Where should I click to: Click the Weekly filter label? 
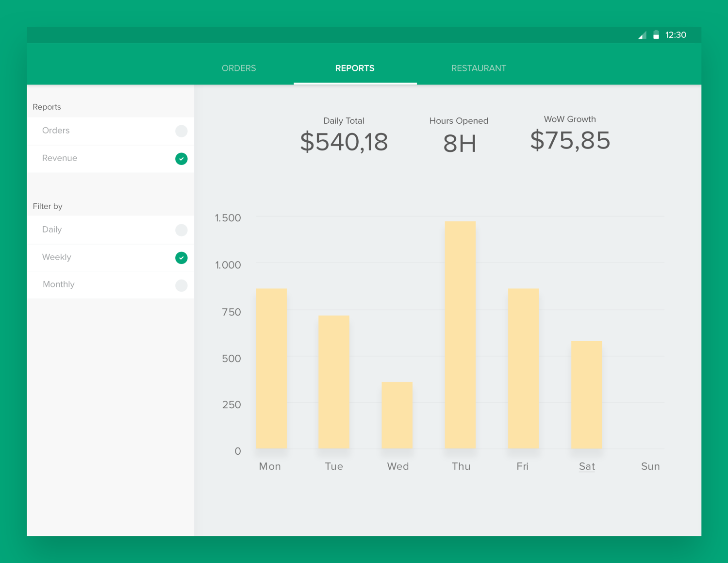(x=57, y=257)
